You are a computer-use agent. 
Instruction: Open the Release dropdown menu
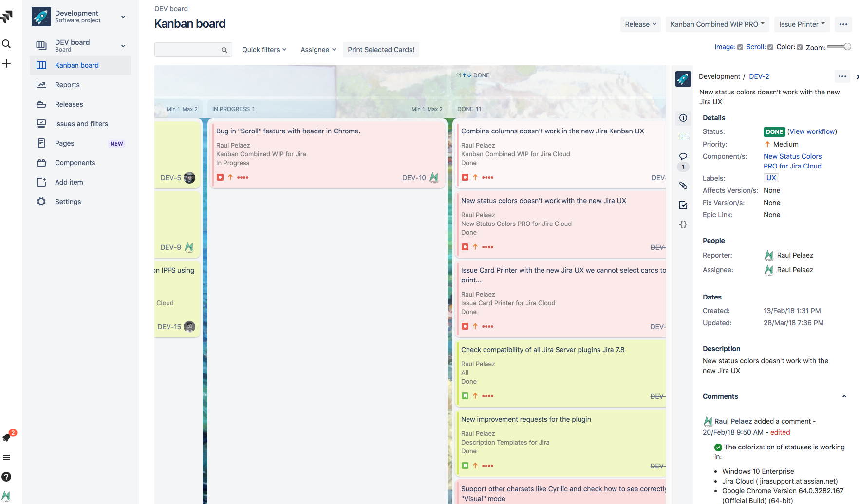pos(640,24)
